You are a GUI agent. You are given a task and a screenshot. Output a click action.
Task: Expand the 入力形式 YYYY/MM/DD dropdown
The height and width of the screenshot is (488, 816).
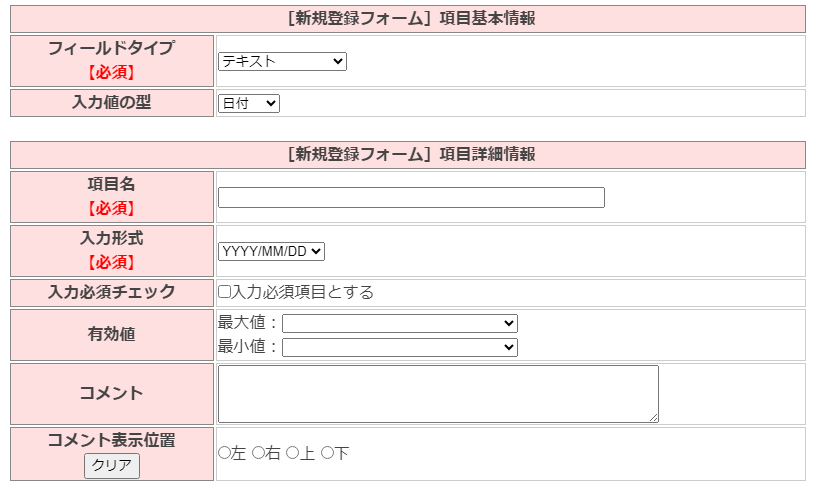pyautogui.click(x=271, y=251)
